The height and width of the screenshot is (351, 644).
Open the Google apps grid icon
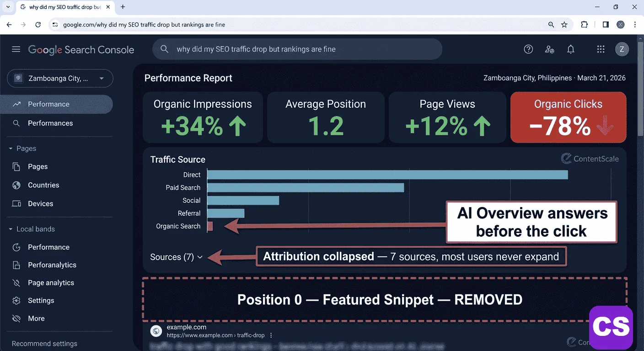(601, 49)
